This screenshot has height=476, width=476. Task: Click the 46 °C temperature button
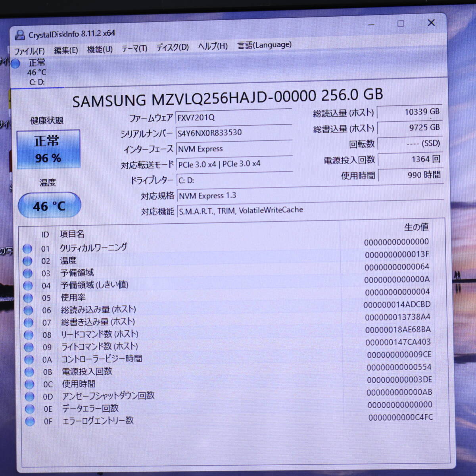[x=50, y=205]
